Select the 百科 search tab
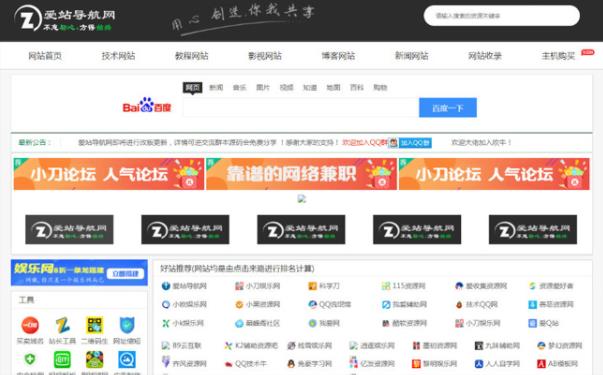Viewport: 603px width, 375px height. click(x=357, y=88)
